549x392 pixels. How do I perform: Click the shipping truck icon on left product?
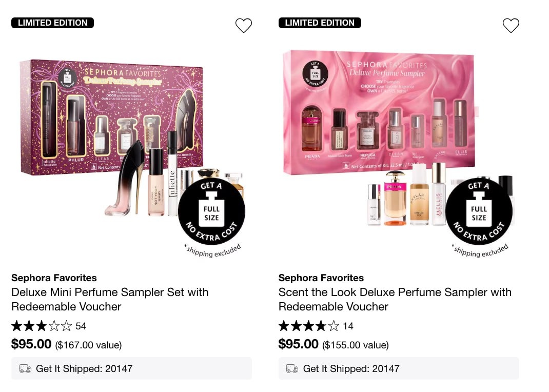[x=25, y=368]
